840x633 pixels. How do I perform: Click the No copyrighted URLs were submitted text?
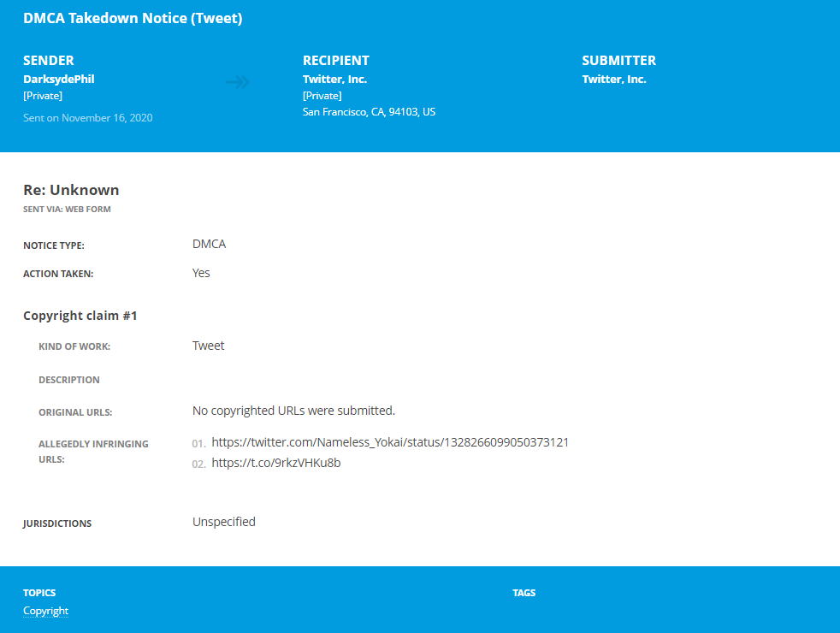(293, 411)
